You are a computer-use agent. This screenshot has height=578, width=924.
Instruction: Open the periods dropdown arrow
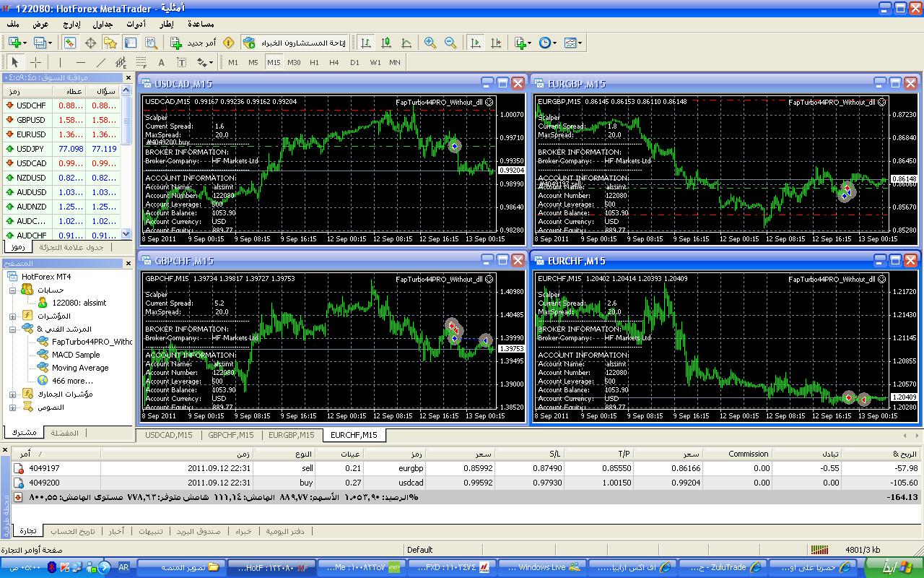tap(554, 43)
